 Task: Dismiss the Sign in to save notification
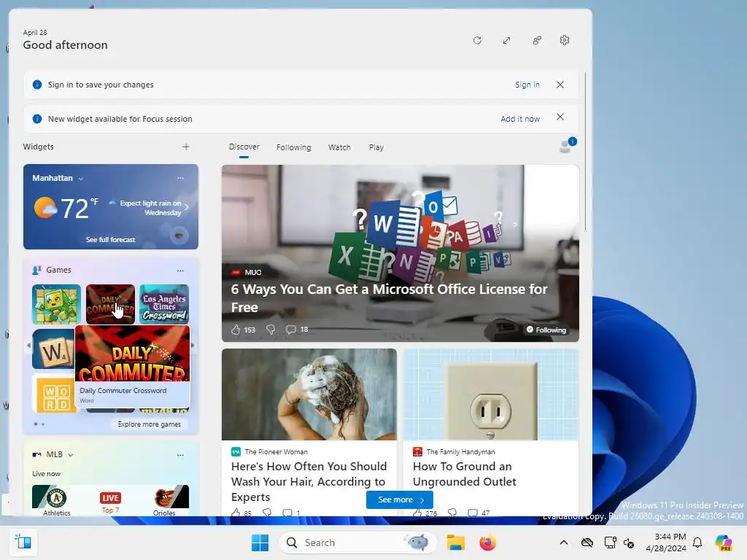pyautogui.click(x=560, y=85)
